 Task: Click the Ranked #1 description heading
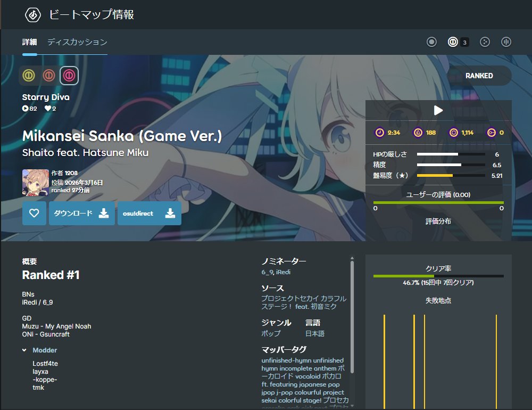coord(51,275)
